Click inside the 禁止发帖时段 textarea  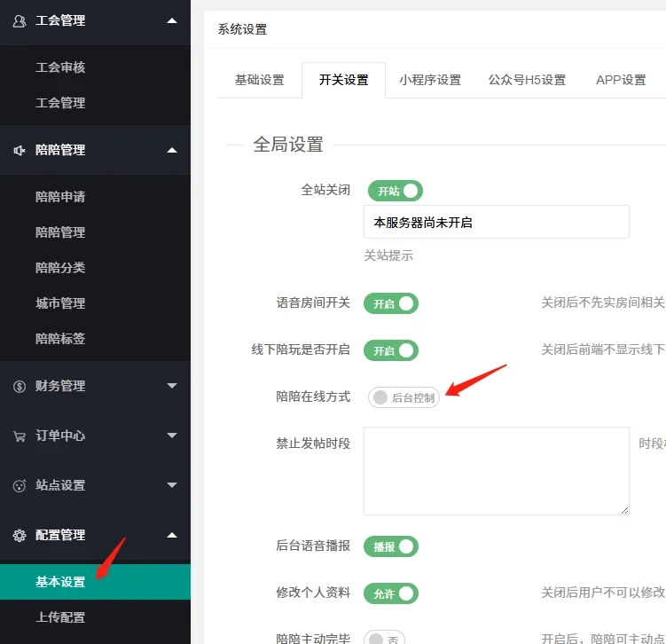click(x=496, y=471)
